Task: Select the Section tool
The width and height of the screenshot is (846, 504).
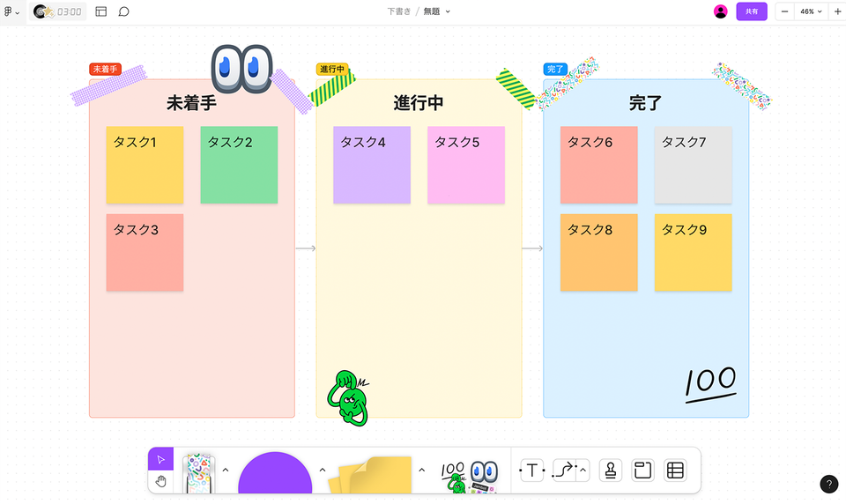Action: pyautogui.click(x=642, y=471)
